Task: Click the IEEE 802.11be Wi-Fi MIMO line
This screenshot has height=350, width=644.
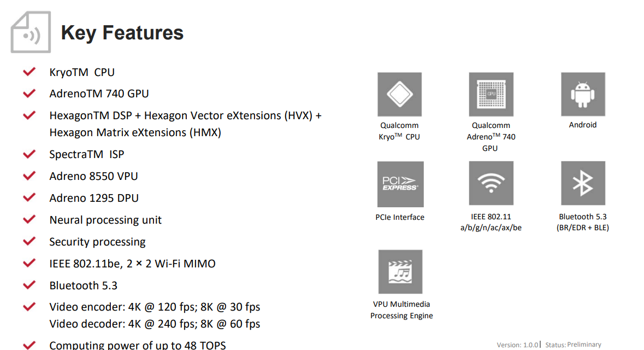Action: tap(132, 264)
